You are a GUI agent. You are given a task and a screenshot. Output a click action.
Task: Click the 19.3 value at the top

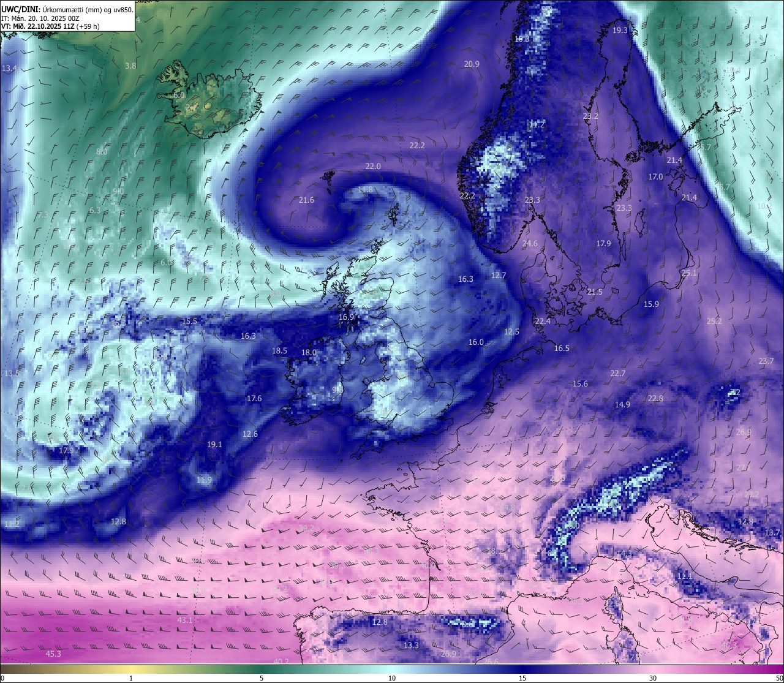[x=620, y=30]
